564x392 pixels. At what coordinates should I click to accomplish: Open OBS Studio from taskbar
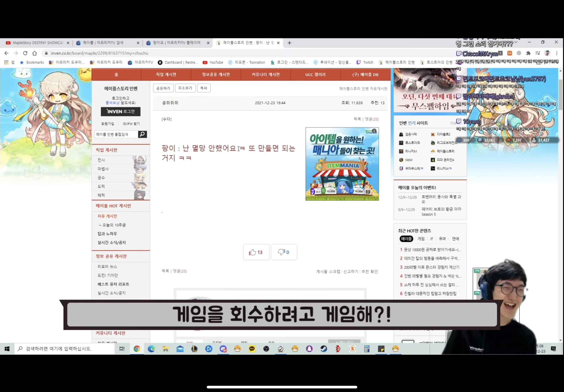click(266, 348)
